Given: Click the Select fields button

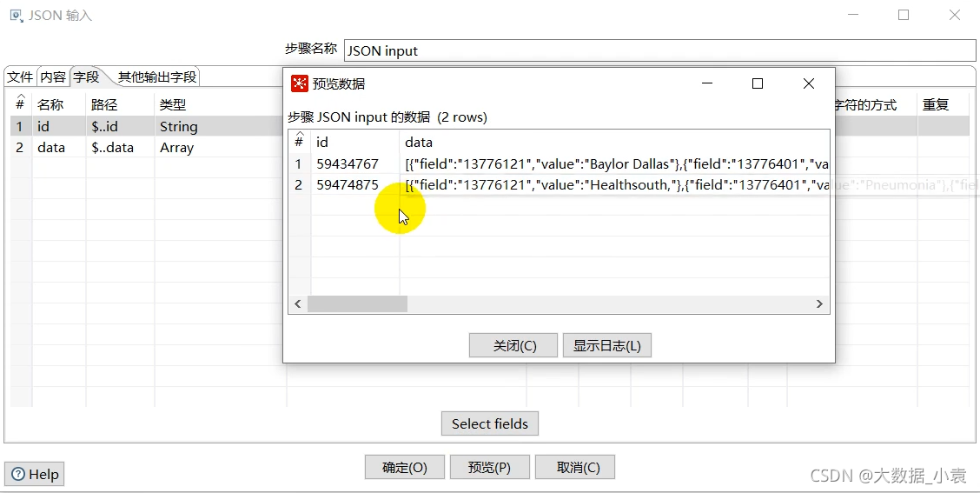Looking at the screenshot, I should coord(489,423).
